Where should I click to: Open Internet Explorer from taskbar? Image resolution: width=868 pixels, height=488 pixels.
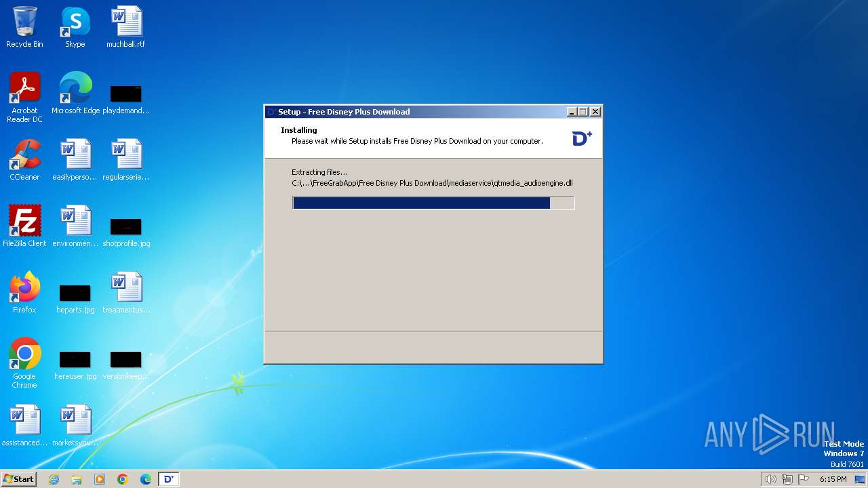[54, 479]
